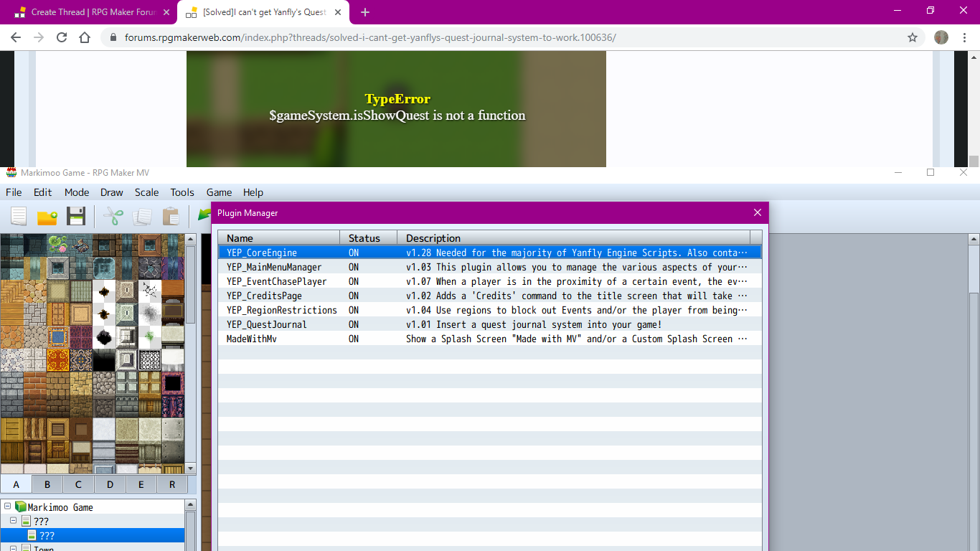Click the Paste clipboard icon
The height and width of the screenshot is (551, 980).
click(171, 216)
